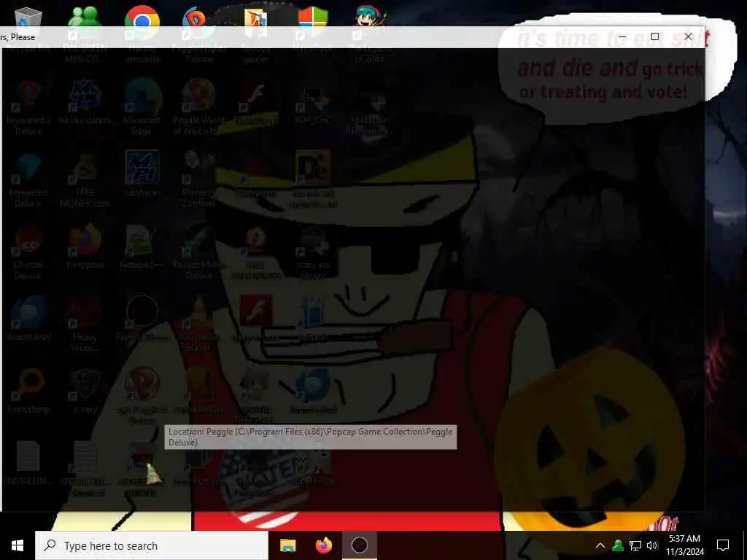Open the green people tray icon
The height and width of the screenshot is (560, 747).
pyautogui.click(x=618, y=545)
